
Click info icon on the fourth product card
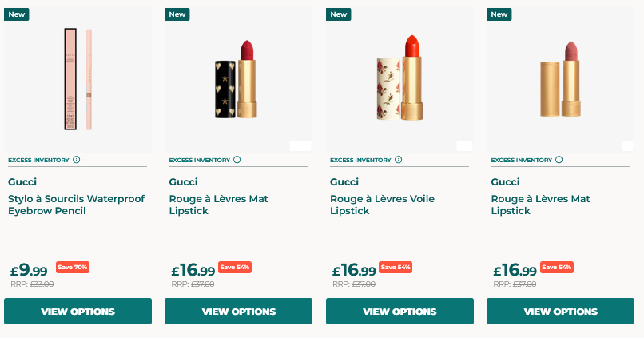tap(559, 160)
